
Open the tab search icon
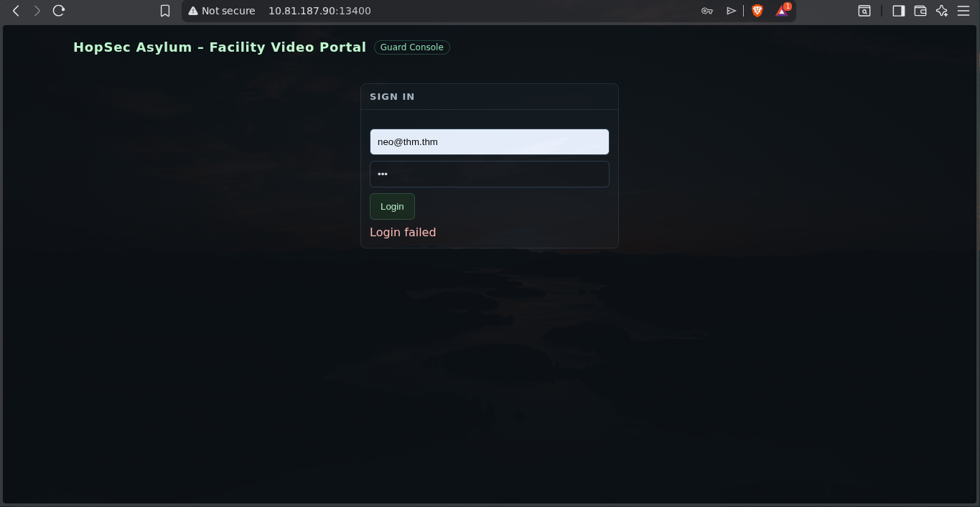(x=864, y=11)
